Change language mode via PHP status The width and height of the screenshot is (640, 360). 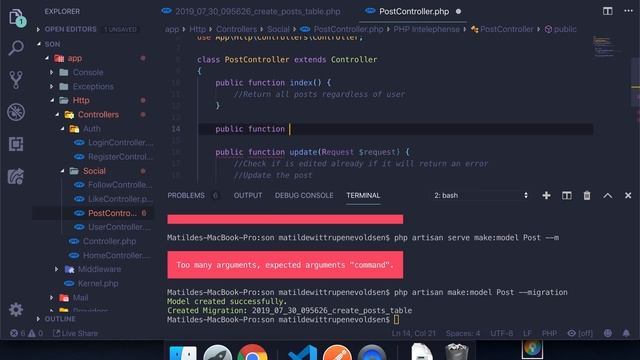click(x=549, y=333)
